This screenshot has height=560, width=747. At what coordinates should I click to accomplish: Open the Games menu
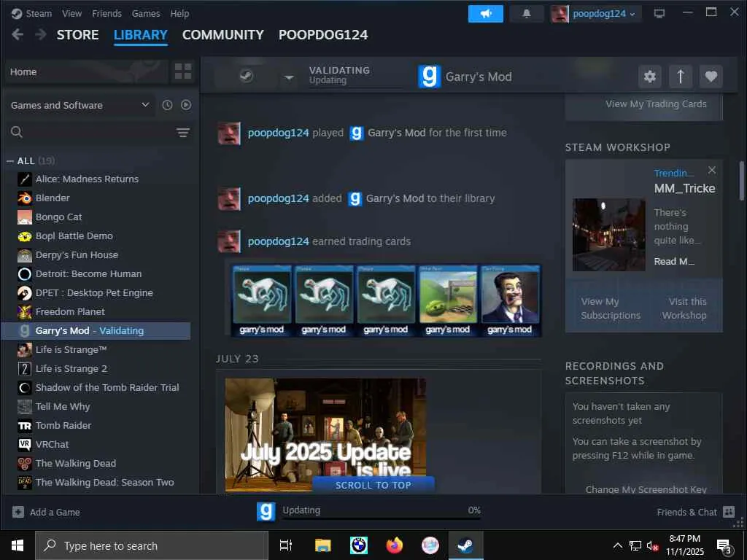coord(146,13)
